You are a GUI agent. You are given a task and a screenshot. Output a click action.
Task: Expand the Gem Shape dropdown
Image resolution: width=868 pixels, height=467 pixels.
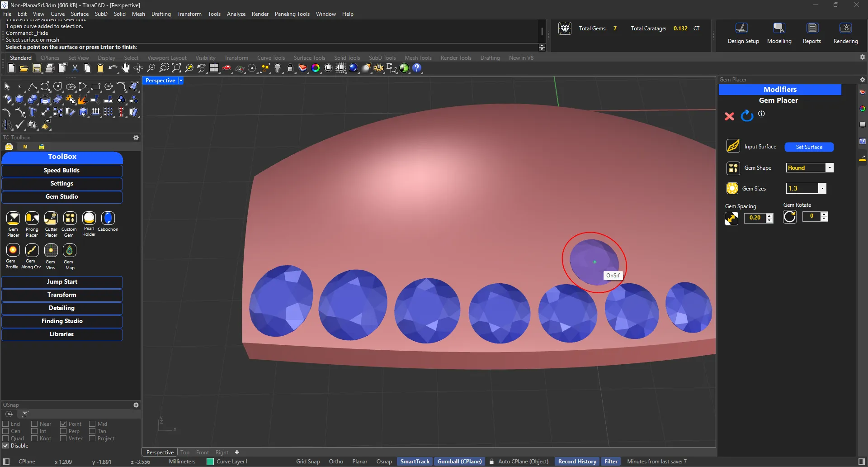[829, 168]
